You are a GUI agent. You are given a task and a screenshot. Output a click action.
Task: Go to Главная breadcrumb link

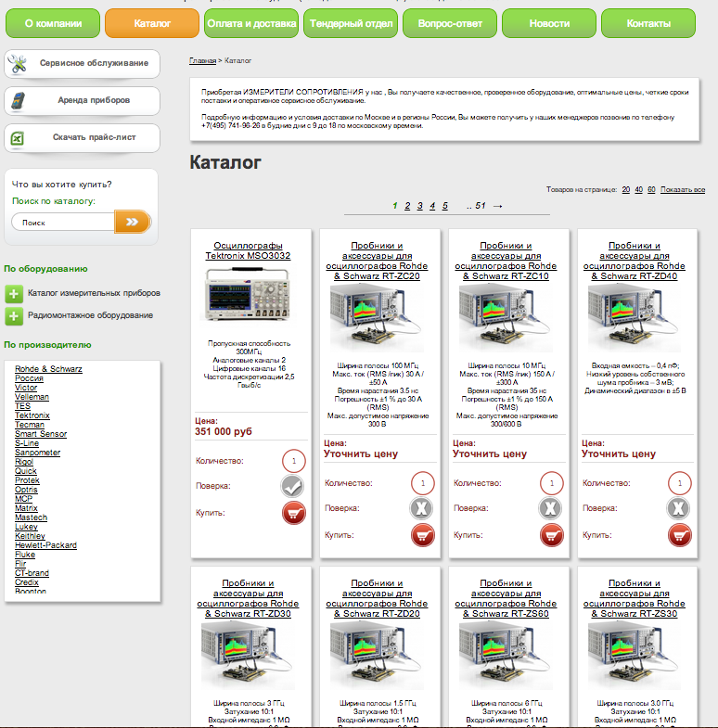point(202,61)
